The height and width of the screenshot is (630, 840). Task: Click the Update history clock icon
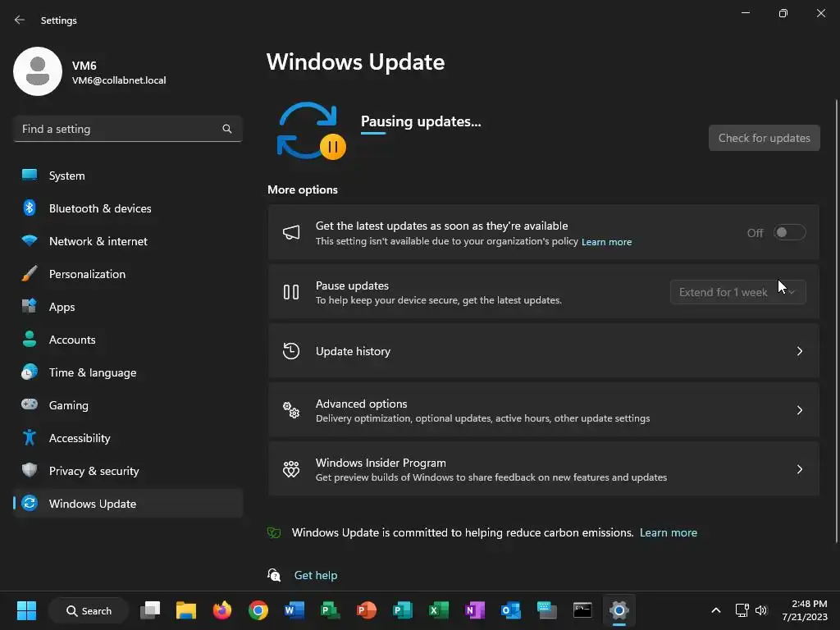pos(291,351)
